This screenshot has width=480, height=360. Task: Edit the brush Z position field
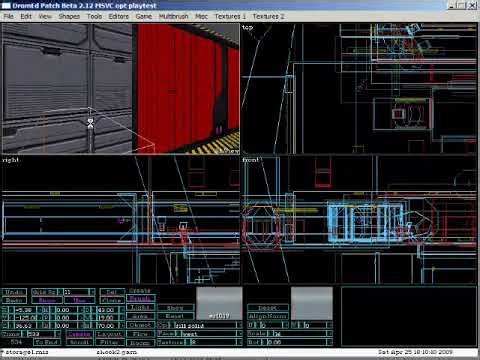point(25,326)
